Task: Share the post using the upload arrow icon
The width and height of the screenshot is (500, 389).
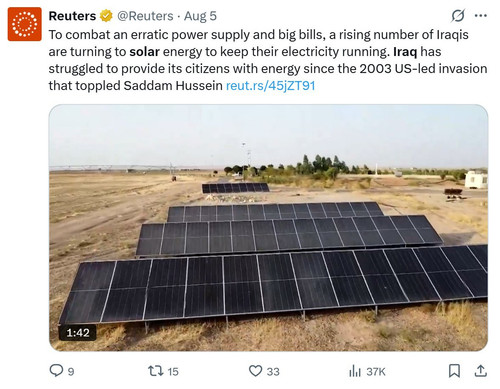Action: (x=480, y=371)
